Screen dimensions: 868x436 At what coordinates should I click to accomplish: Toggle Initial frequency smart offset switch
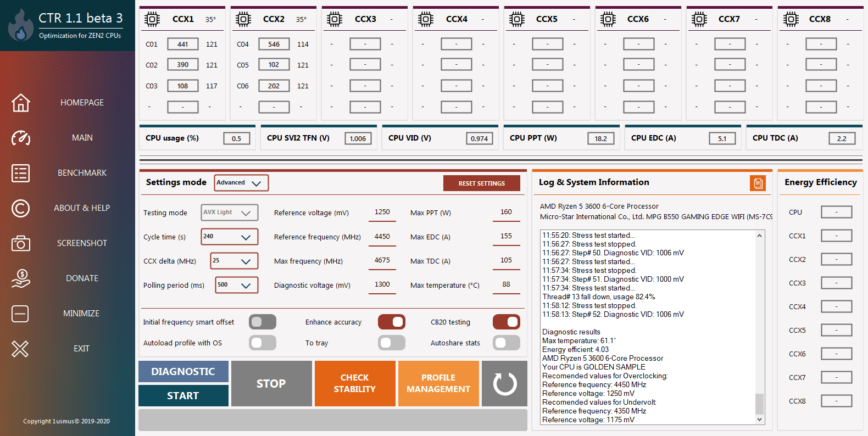pos(263,322)
